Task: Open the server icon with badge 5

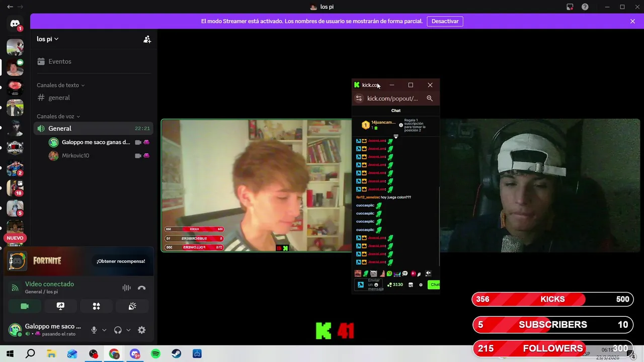Action: click(x=15, y=208)
